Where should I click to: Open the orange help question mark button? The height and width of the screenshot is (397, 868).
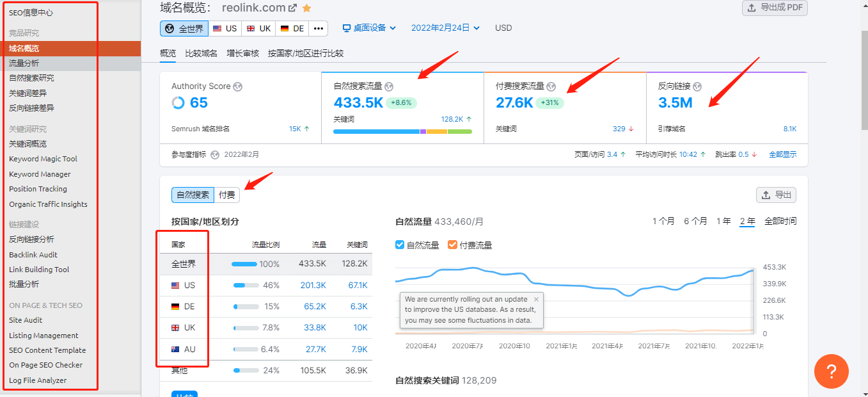point(832,371)
